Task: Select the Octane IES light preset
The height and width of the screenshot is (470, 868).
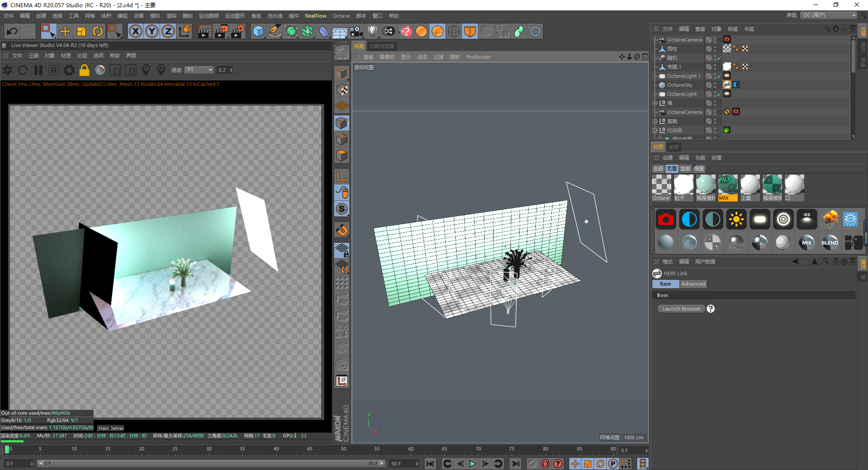Action: 807,219
